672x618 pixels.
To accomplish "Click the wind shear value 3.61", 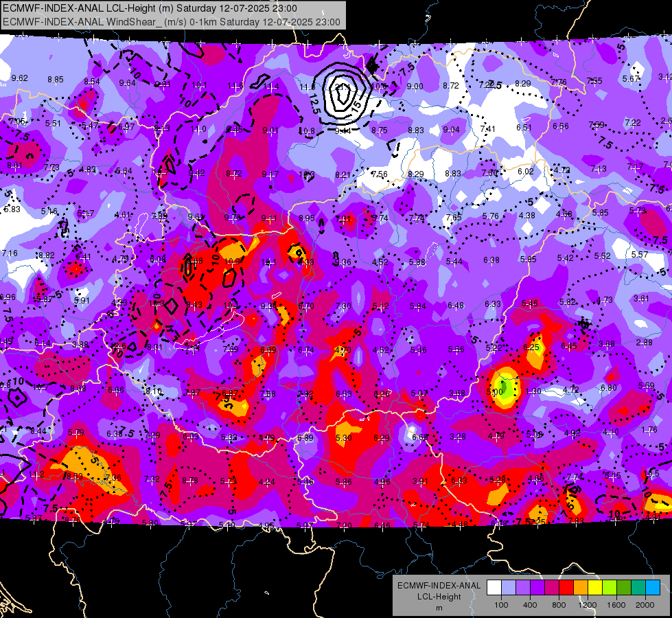I will click(641, 299).
